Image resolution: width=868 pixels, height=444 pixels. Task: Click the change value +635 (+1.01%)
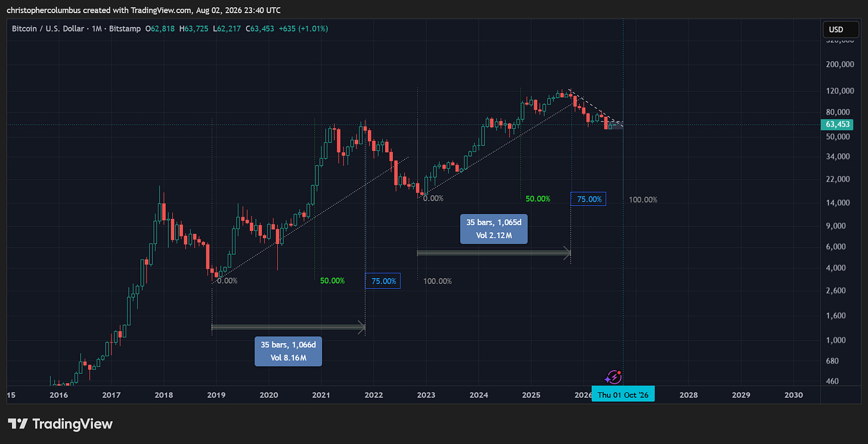[x=303, y=29]
